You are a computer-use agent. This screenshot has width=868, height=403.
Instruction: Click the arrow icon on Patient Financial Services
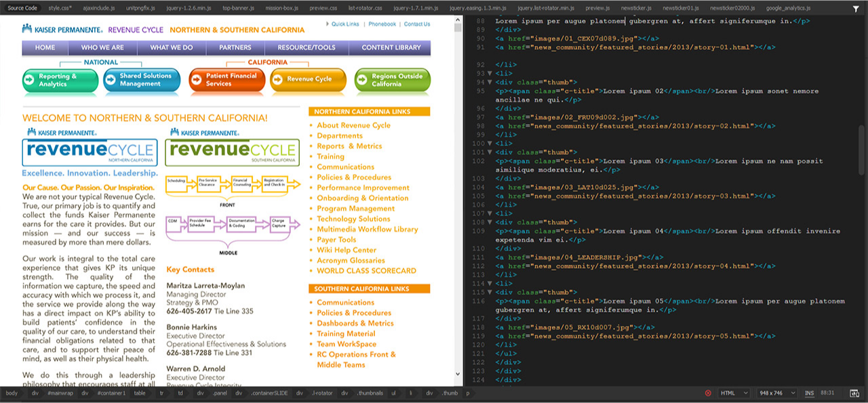click(196, 80)
